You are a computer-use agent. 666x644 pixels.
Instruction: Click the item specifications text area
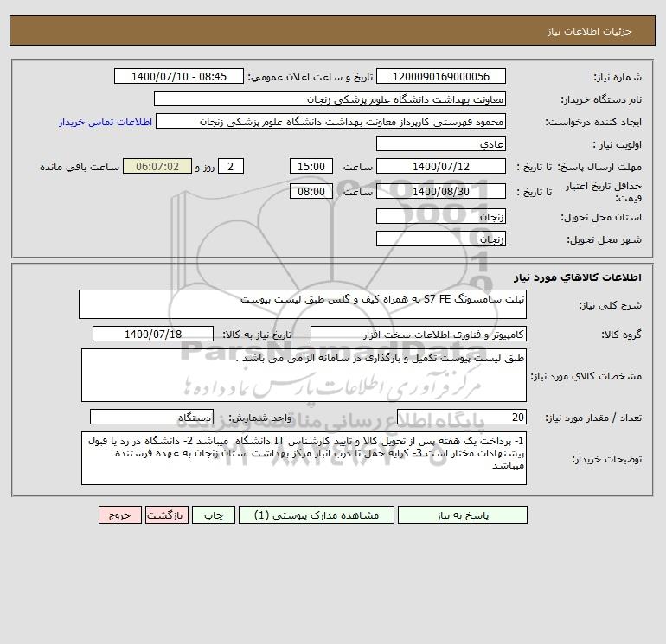point(304,375)
